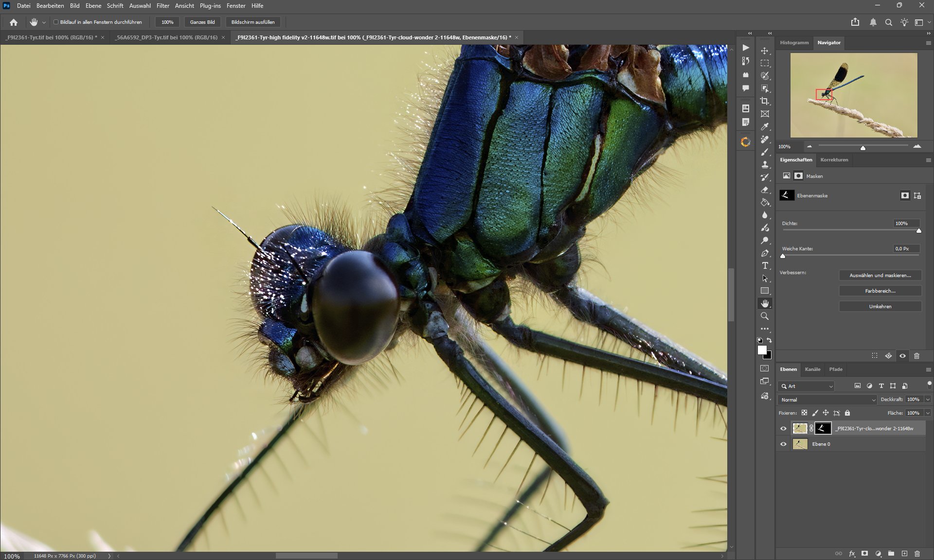The image size is (934, 560).
Task: Enable scrolling in all windows checkbox
Action: tap(56, 22)
